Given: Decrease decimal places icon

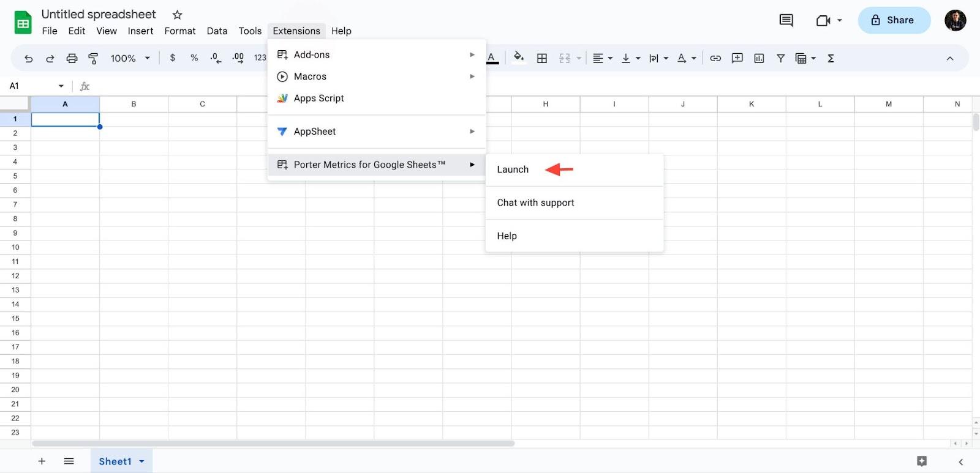Looking at the screenshot, I should click(216, 58).
